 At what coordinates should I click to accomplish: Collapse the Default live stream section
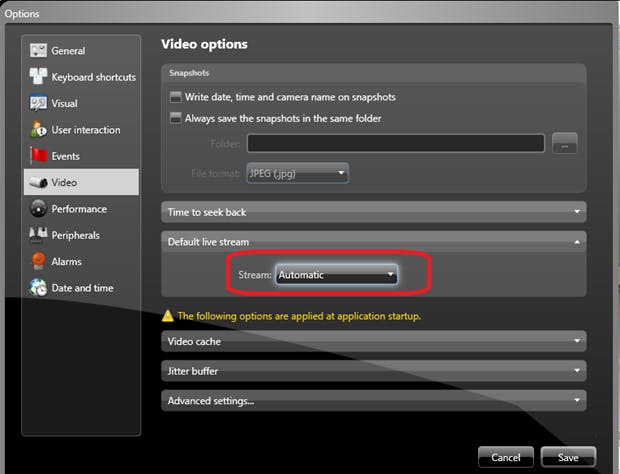tap(374, 242)
